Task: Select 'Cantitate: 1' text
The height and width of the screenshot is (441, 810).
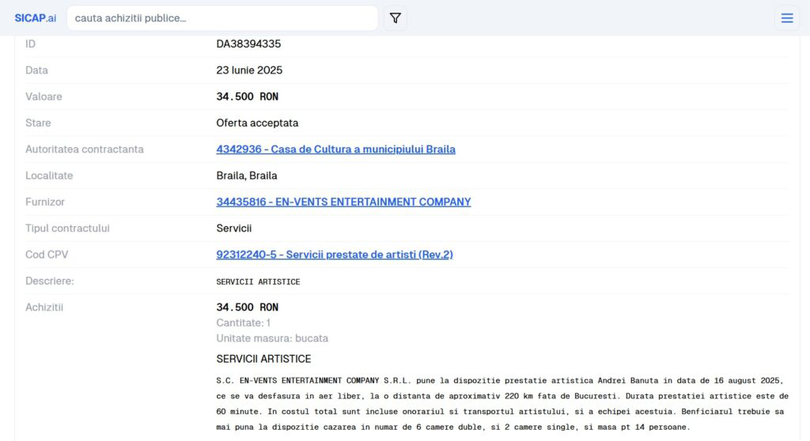Action: click(243, 323)
